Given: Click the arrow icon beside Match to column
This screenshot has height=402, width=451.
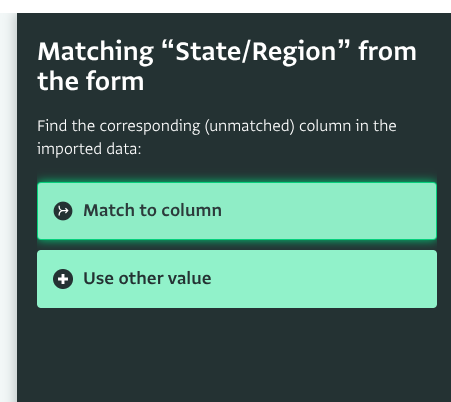Looking at the screenshot, I should point(63,211).
